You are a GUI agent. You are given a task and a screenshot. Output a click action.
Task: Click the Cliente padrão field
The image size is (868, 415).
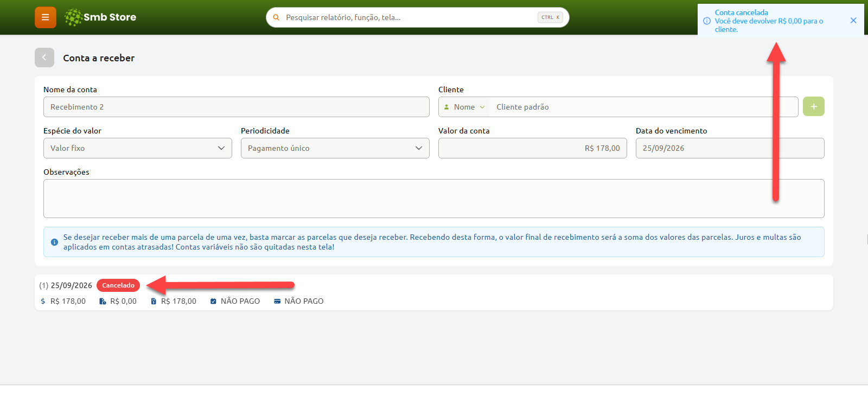coord(643,107)
